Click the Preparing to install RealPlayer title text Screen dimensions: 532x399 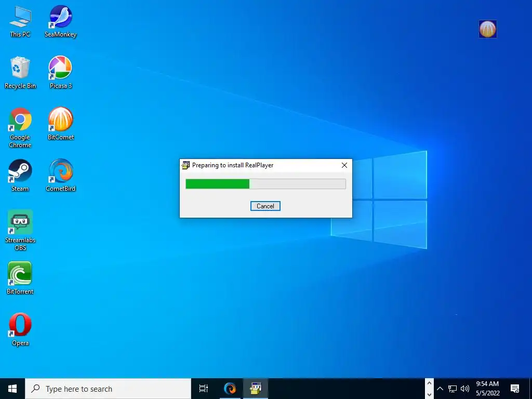[x=233, y=165]
